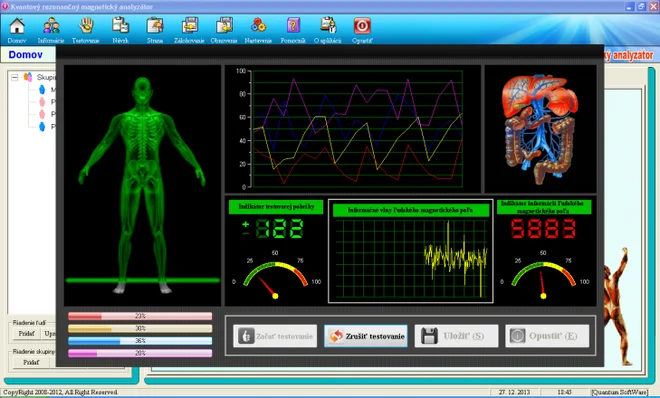The height and width of the screenshot is (398, 660).
Task: Click the Opustiť (E) button
Action: click(x=547, y=336)
